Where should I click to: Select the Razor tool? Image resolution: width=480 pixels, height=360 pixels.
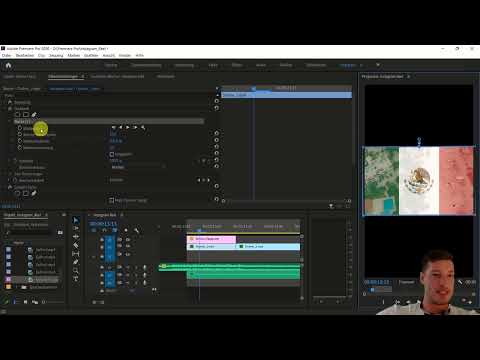(x=76, y=245)
